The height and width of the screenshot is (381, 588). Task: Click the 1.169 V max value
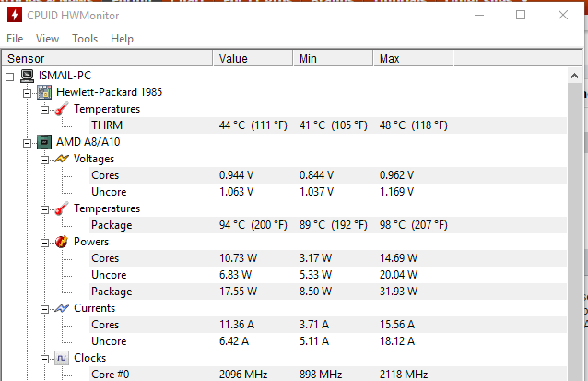click(x=396, y=192)
